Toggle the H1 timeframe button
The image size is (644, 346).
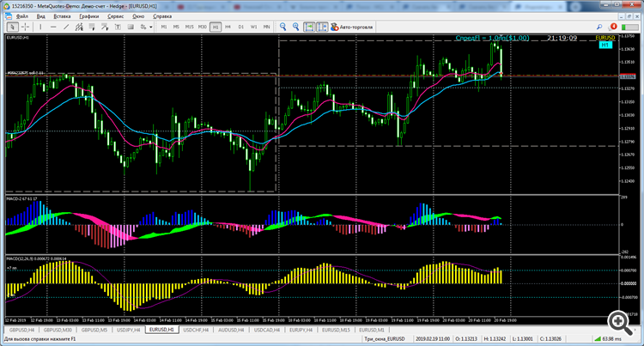pos(216,27)
